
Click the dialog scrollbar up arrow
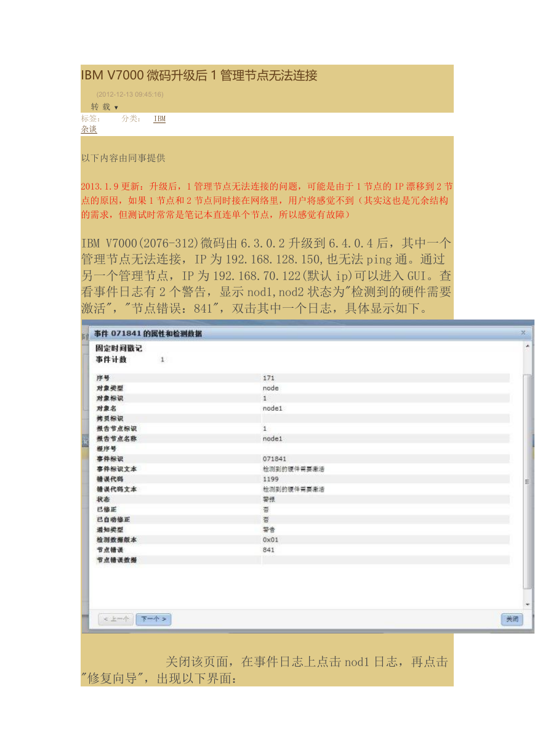pyautogui.click(x=527, y=347)
